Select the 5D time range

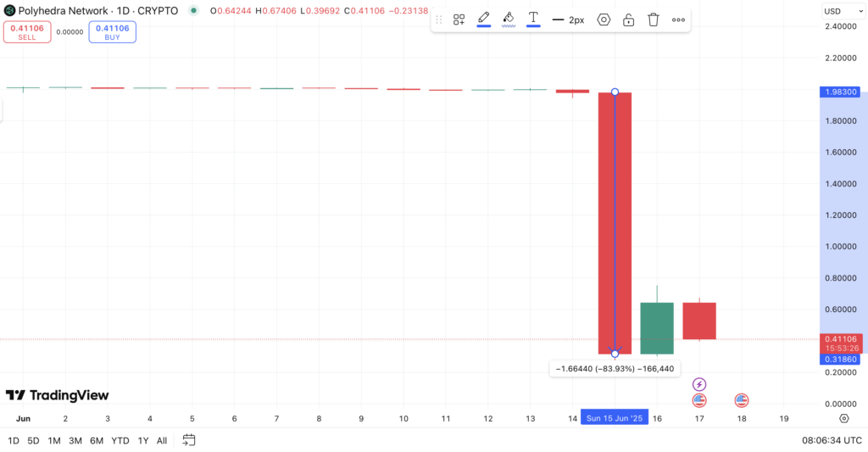33,441
